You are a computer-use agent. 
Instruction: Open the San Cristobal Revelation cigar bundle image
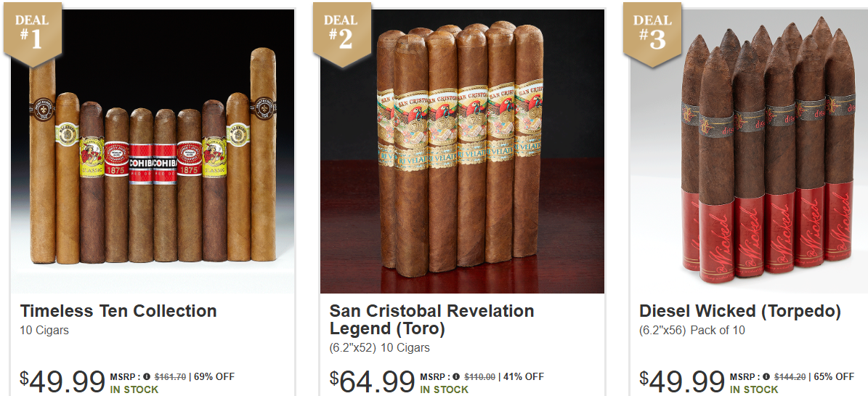462,151
